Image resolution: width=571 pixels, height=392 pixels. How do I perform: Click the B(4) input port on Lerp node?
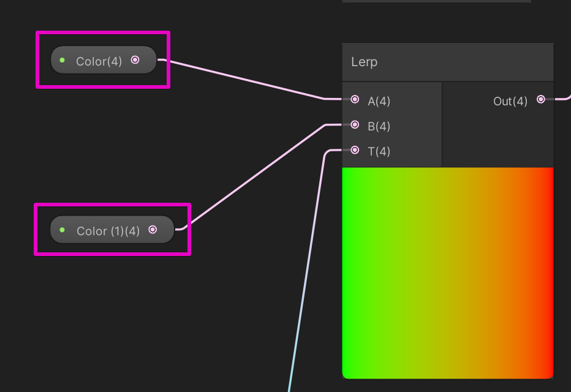[354, 124]
